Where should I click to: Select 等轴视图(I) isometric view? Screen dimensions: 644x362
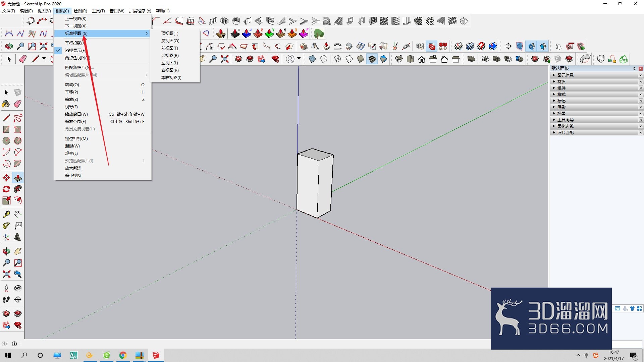tap(175, 77)
